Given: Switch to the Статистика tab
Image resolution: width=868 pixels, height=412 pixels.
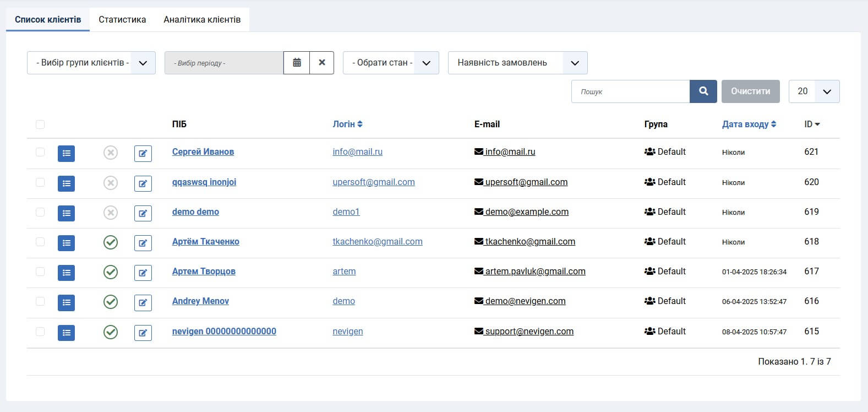Looking at the screenshot, I should click(122, 19).
